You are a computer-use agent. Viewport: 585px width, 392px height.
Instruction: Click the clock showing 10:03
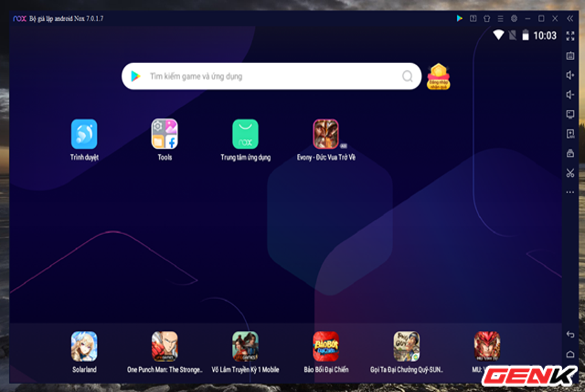point(545,36)
